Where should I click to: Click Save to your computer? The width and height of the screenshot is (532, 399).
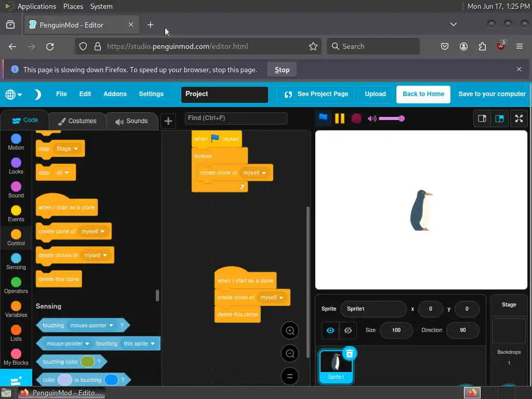tap(491, 94)
